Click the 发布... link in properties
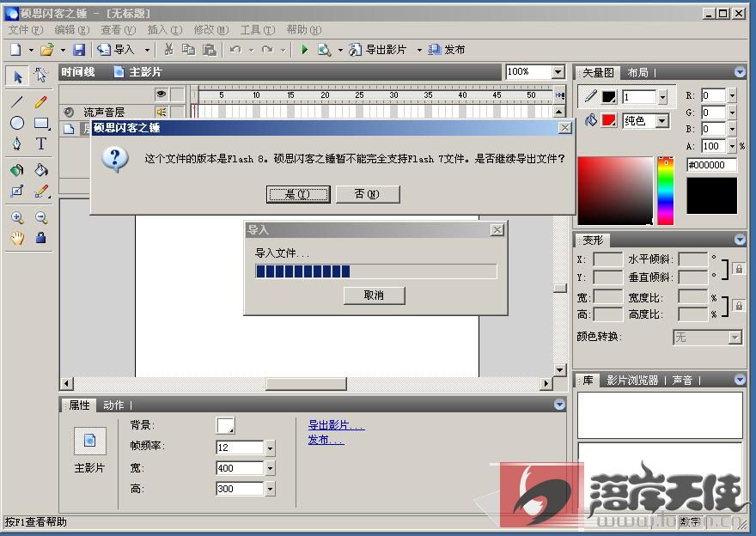The height and width of the screenshot is (536, 756). [326, 440]
